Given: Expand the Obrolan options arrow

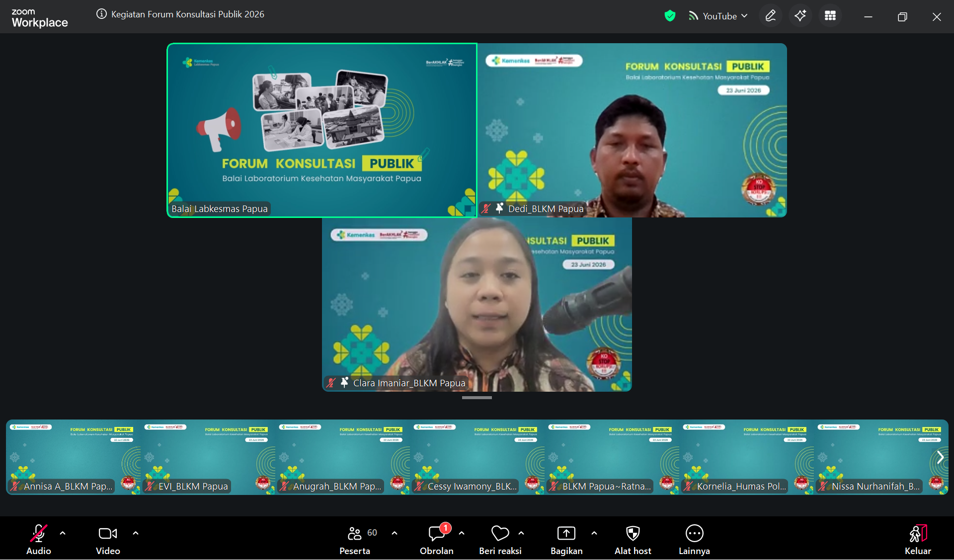Looking at the screenshot, I should click(x=462, y=533).
